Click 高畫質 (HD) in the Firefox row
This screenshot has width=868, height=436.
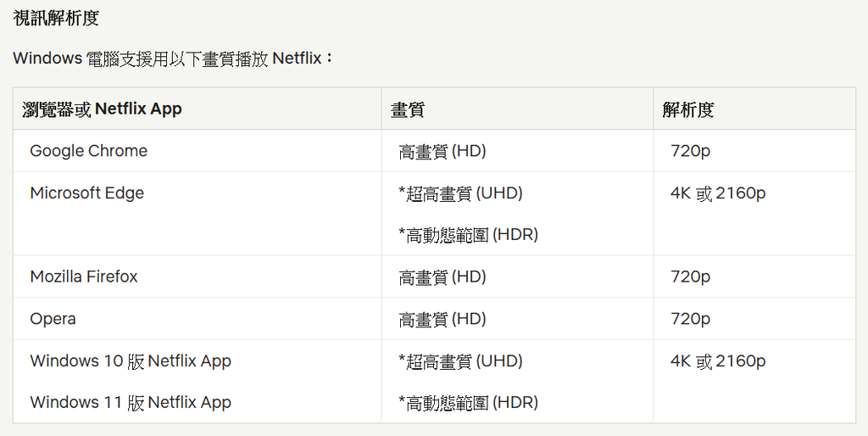[442, 277]
